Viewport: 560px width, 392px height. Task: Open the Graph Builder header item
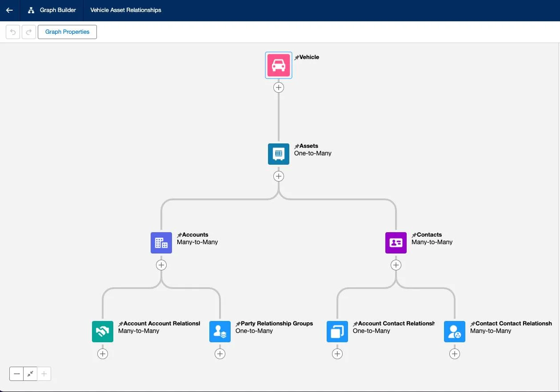coord(52,10)
